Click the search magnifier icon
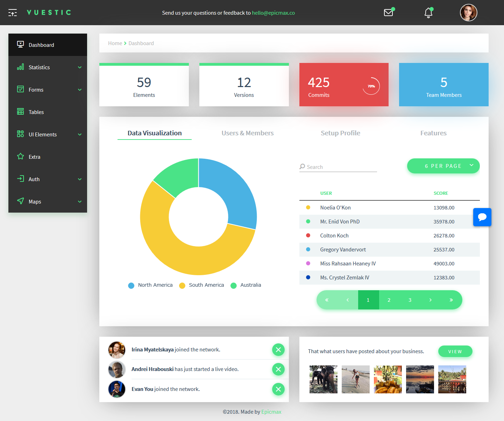Screen dimensions: 504x421 302,167
